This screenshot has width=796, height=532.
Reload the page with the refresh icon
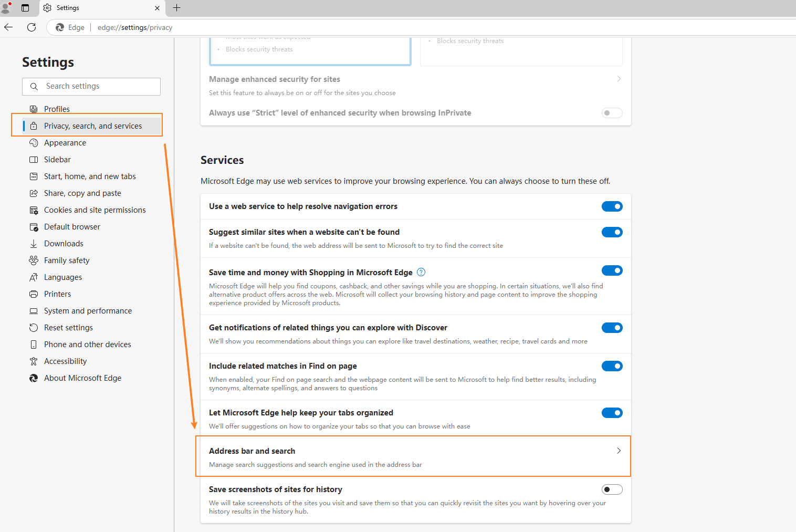(32, 27)
